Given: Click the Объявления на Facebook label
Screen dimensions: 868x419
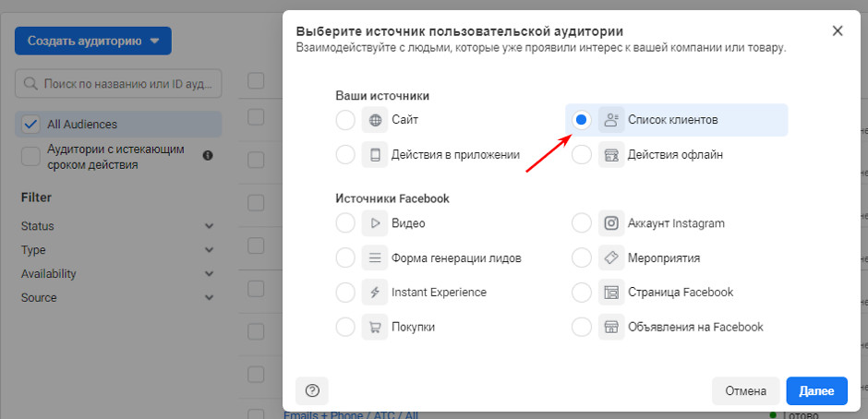Looking at the screenshot, I should pos(696,327).
